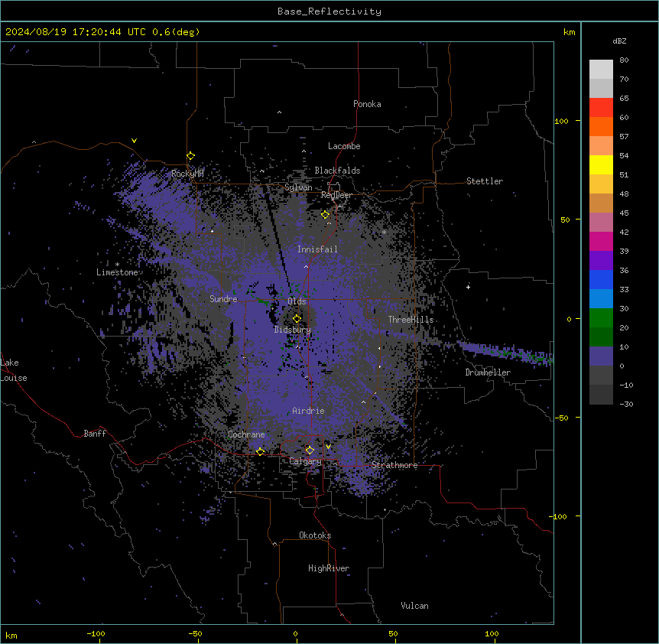Click the Lacombe city label
Viewport: 659px width, 644px height.
click(x=344, y=146)
